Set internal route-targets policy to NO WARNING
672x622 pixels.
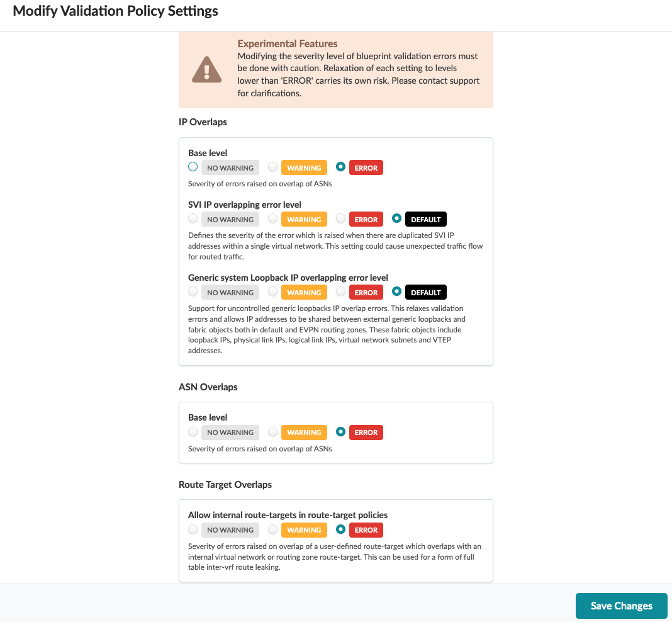click(x=193, y=529)
